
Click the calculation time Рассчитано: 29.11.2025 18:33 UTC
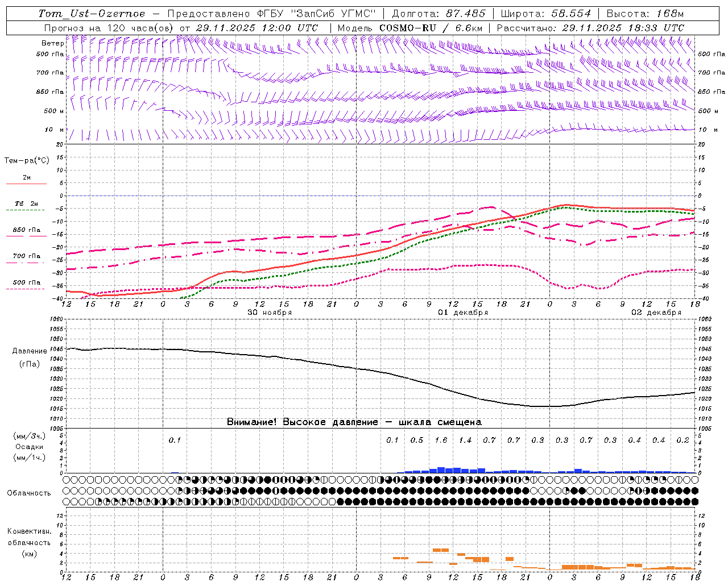[x=590, y=28]
